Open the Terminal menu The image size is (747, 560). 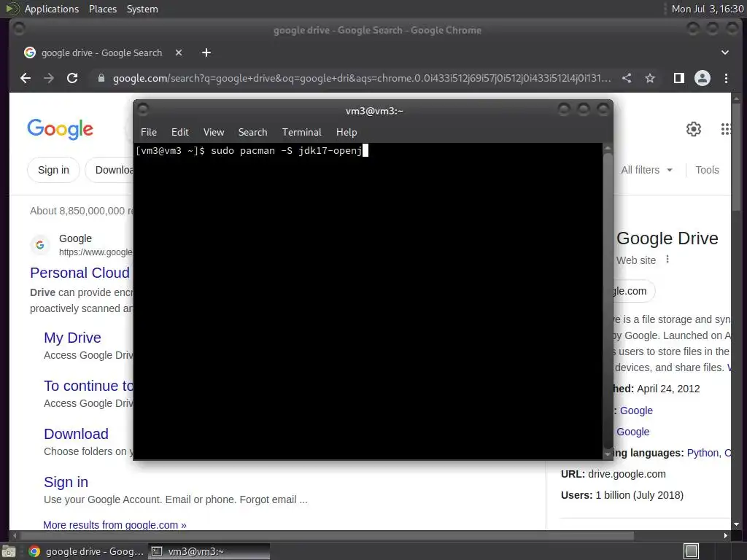(x=301, y=133)
